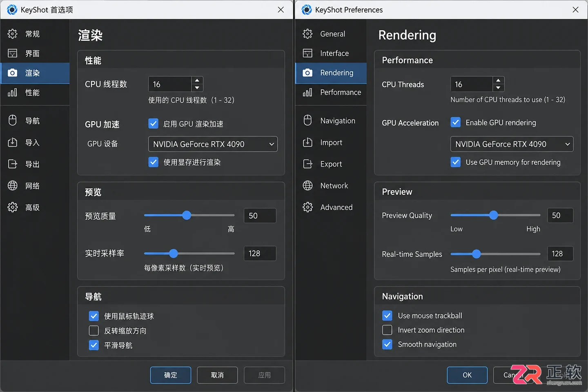The image size is (588, 392).
Task: Increase CPU Threads with the up arrow
Action: (498, 80)
